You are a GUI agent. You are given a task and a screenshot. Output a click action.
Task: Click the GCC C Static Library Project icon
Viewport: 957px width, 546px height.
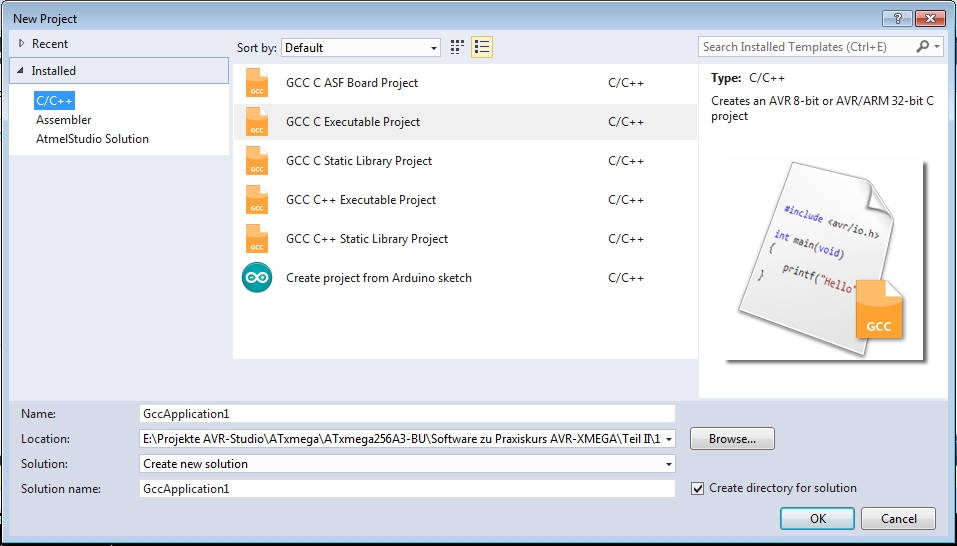pyautogui.click(x=257, y=160)
